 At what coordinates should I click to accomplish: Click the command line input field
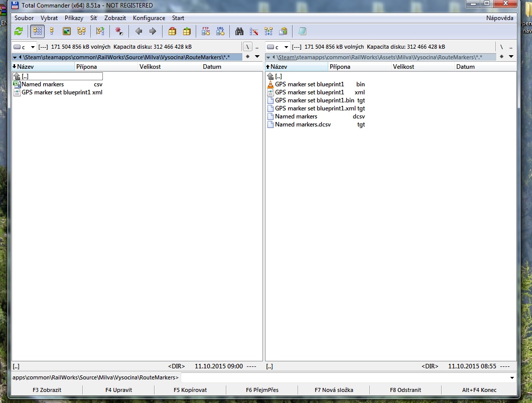click(x=345, y=377)
